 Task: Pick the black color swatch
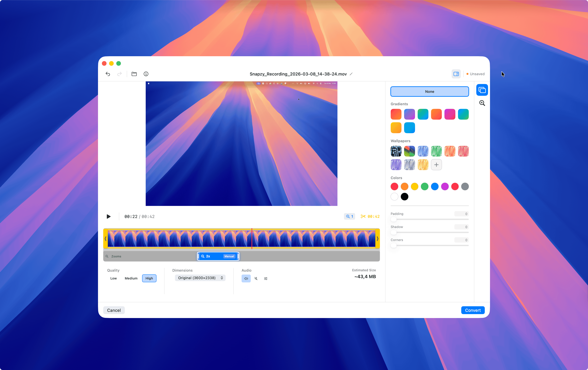[404, 196]
